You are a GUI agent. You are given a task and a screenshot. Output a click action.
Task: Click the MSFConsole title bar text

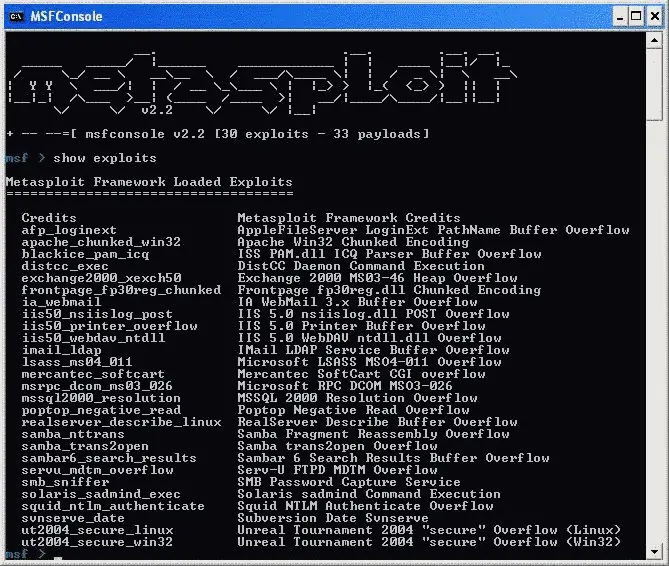click(x=66, y=17)
